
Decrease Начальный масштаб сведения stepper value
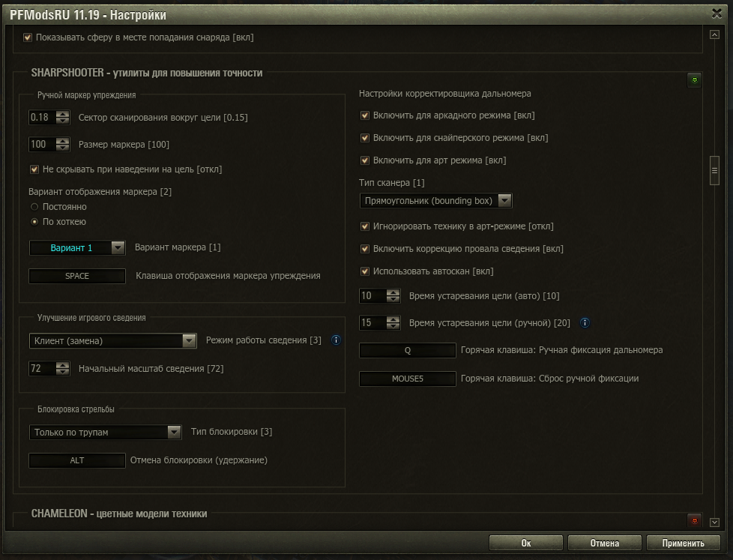point(62,372)
